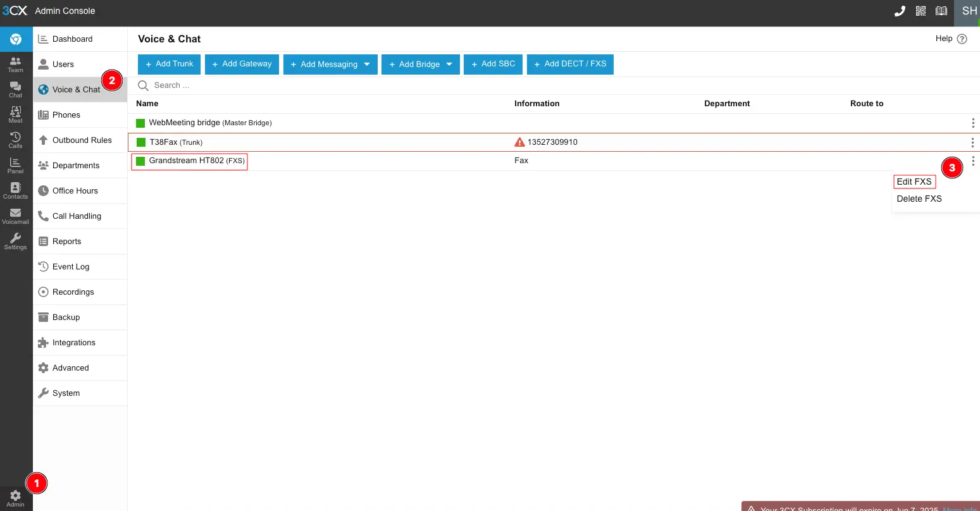This screenshot has height=511, width=980.
Task: Expand the Add Bridge dropdown
Action: coord(449,65)
